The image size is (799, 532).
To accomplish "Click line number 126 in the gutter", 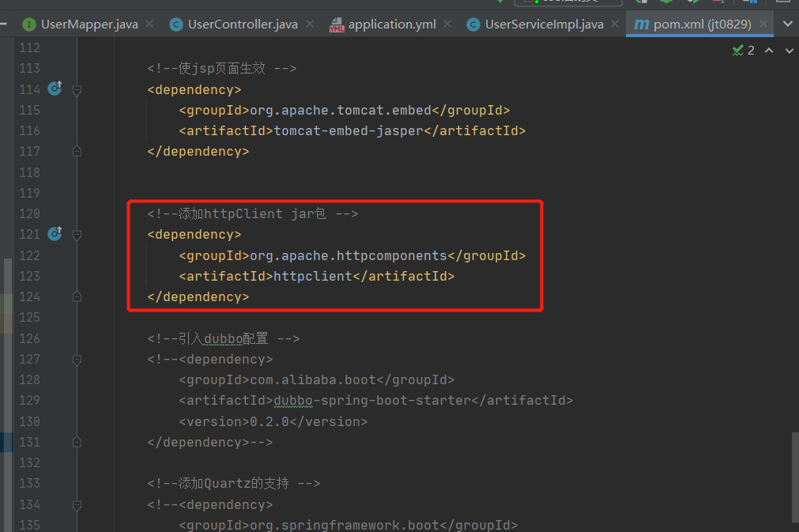I will (29, 338).
